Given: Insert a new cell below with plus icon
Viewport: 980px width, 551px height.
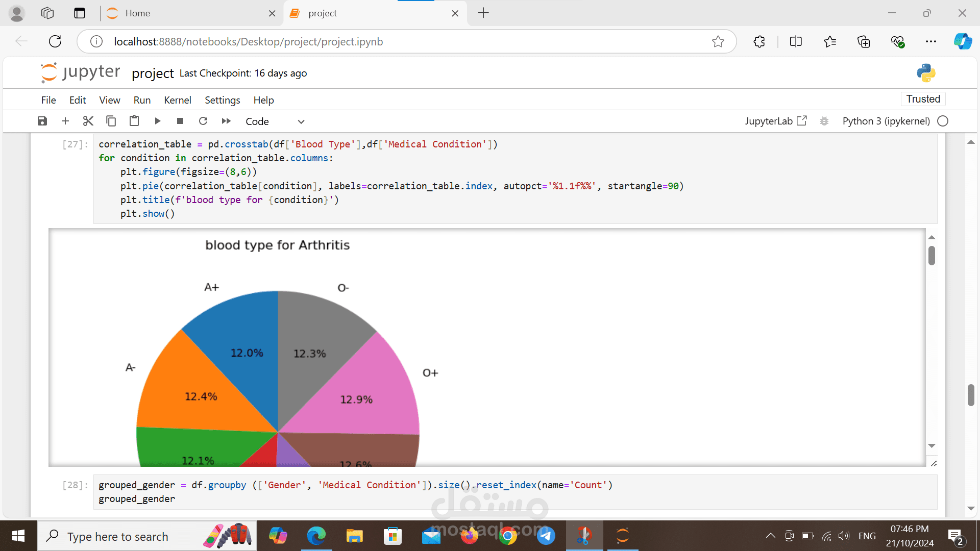Looking at the screenshot, I should click(x=65, y=121).
